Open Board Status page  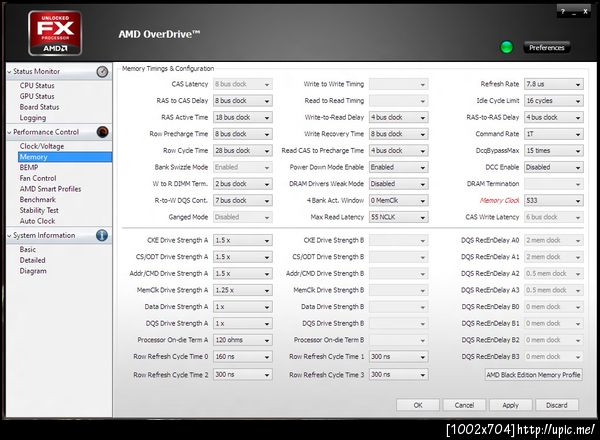coord(39,107)
